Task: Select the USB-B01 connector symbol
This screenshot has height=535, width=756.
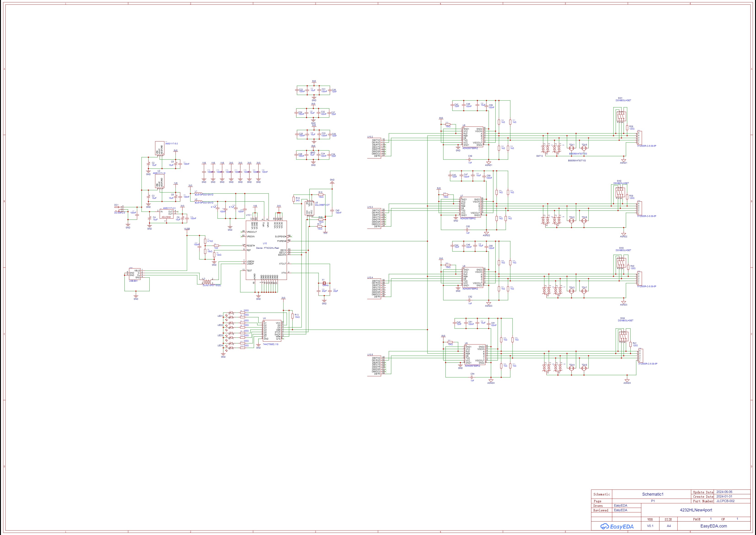Action: [x=134, y=274]
